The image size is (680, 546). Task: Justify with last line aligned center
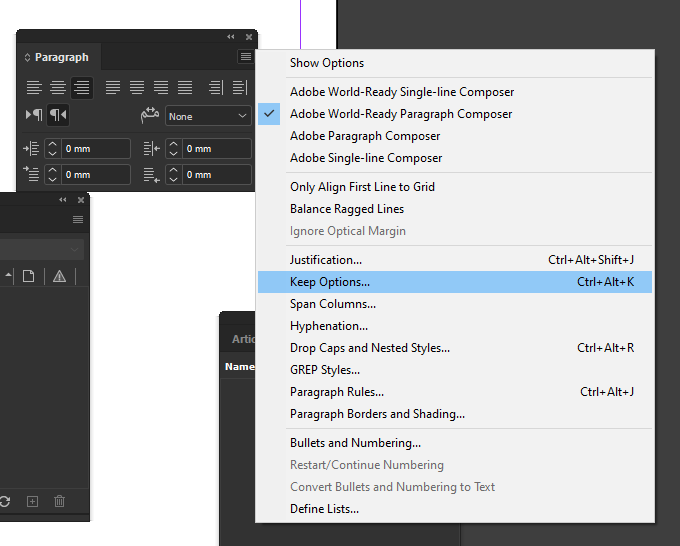pos(137,88)
